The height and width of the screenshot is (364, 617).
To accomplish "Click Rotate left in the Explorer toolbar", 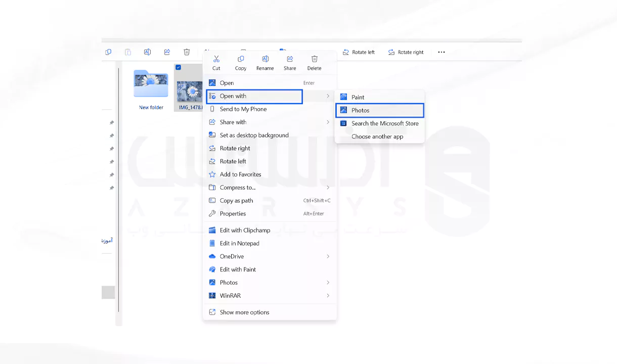I will point(359,52).
